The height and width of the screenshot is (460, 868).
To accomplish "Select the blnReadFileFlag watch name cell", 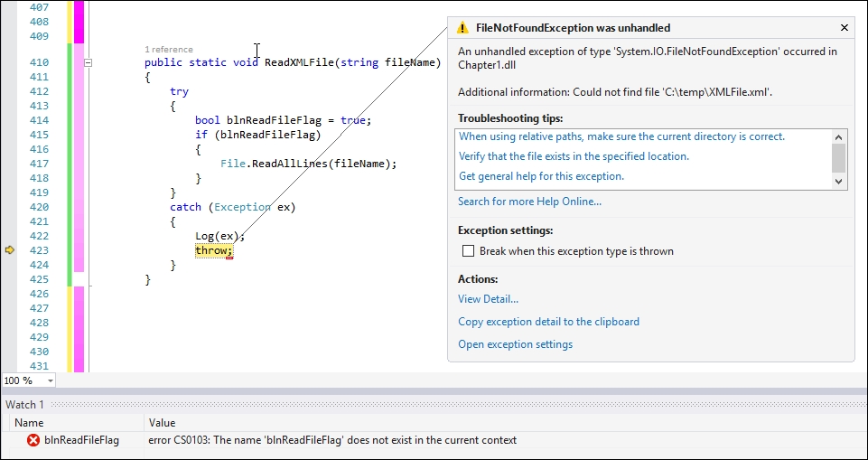I will pos(81,440).
